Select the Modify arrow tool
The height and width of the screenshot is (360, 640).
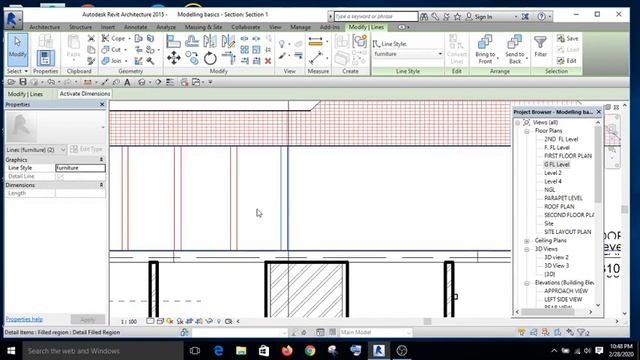17,50
